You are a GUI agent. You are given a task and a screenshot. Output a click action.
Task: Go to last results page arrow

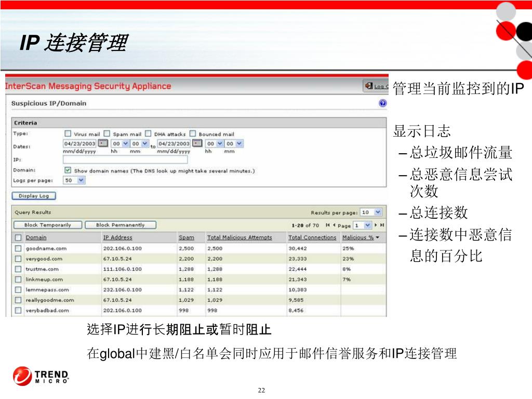(382, 225)
